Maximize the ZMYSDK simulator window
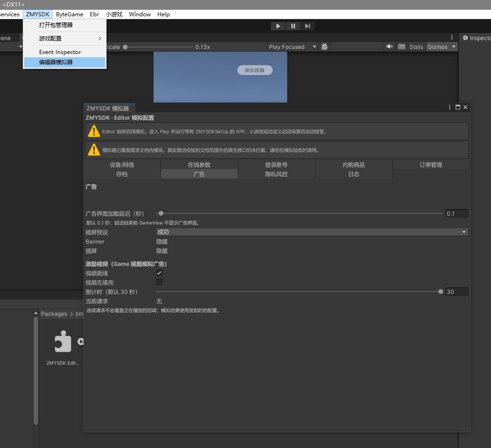Viewport: 491px width, 448px height. click(x=457, y=107)
